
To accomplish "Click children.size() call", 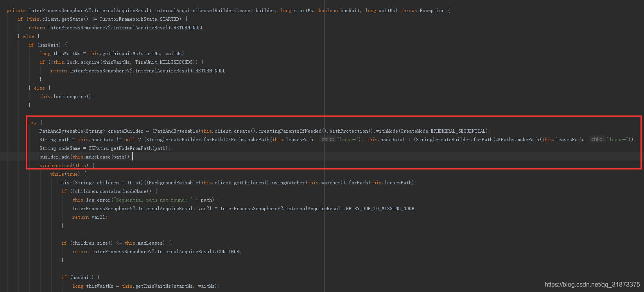I will (x=92, y=243).
